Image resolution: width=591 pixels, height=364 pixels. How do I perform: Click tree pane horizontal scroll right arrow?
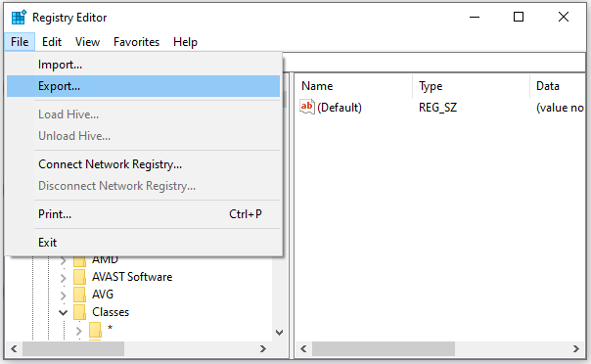[x=263, y=349]
